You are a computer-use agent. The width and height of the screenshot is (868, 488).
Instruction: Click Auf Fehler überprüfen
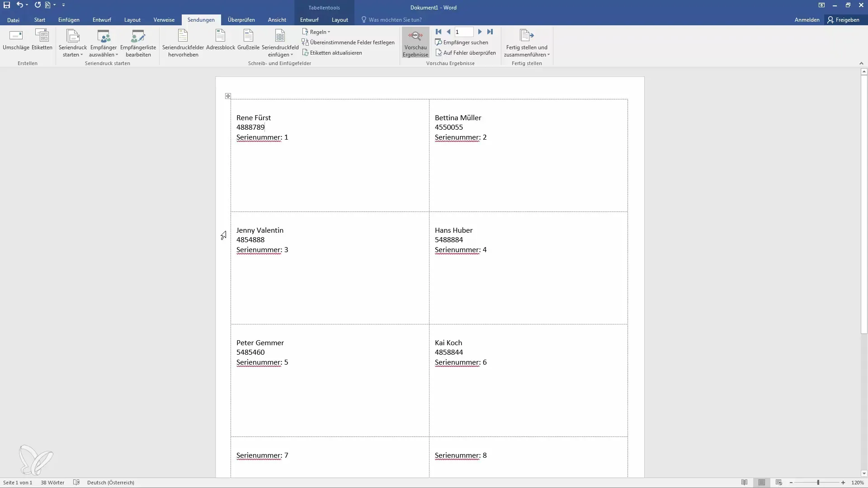click(466, 53)
